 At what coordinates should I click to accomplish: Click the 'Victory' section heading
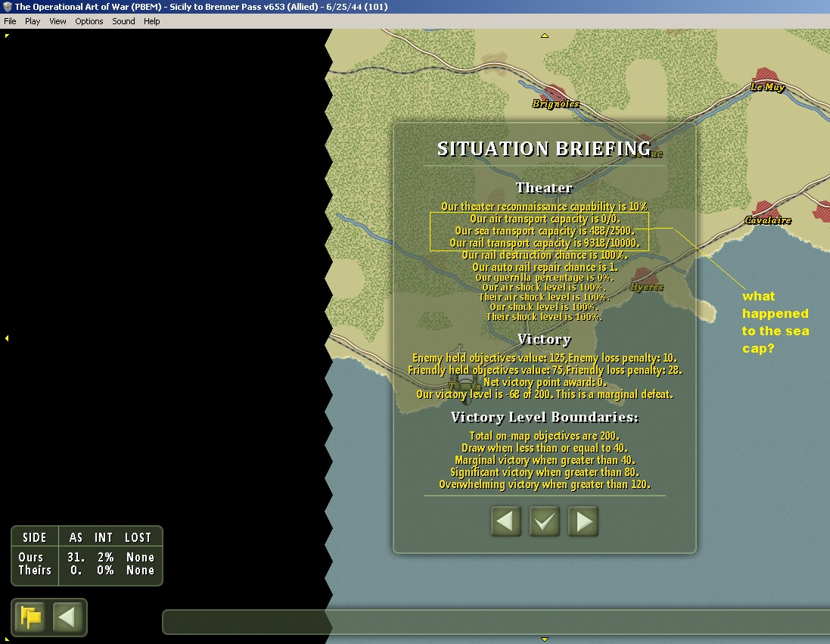point(544,339)
